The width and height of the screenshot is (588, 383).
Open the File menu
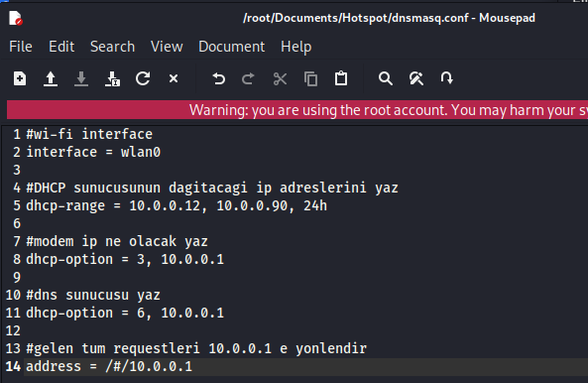coord(21,47)
